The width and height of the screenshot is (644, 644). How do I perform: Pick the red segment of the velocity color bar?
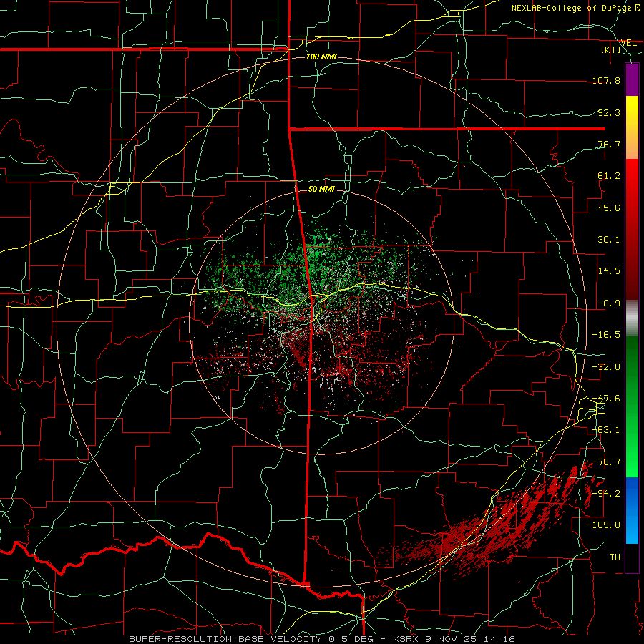point(632,229)
